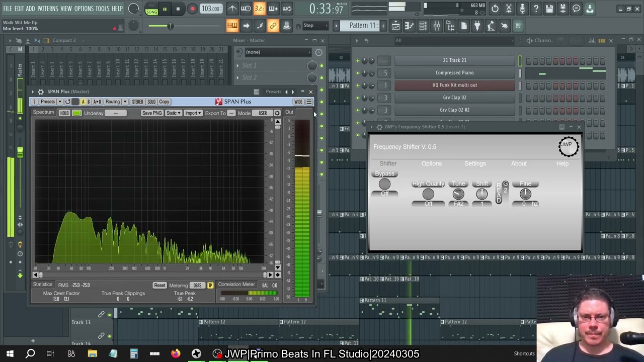Toggle the countdown before recording icon
The height and width of the screenshot is (362, 644).
(x=259, y=9)
